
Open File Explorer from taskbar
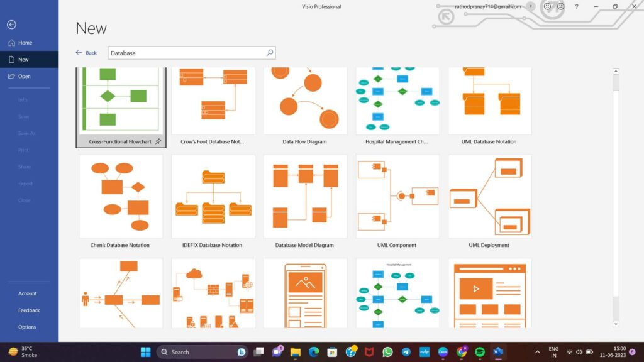pos(296,352)
